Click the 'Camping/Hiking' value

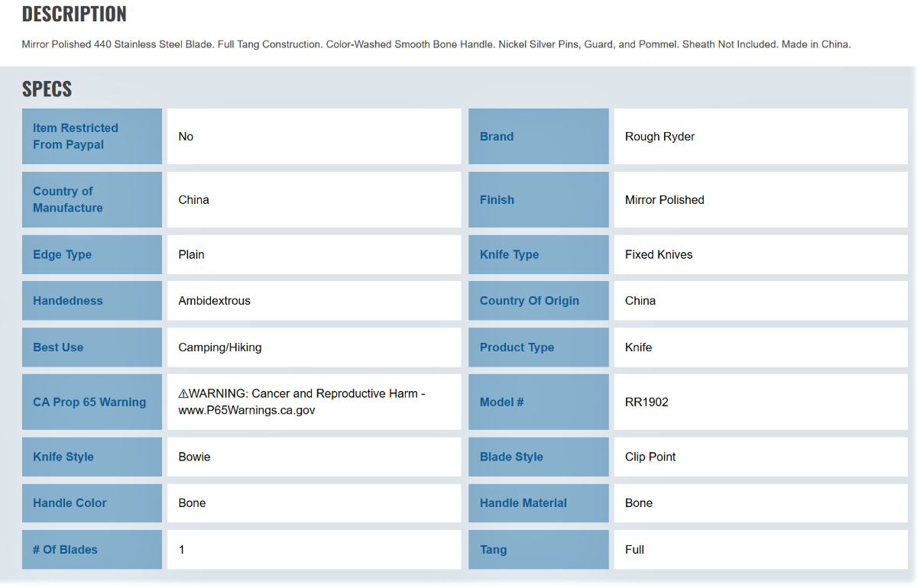click(x=220, y=347)
